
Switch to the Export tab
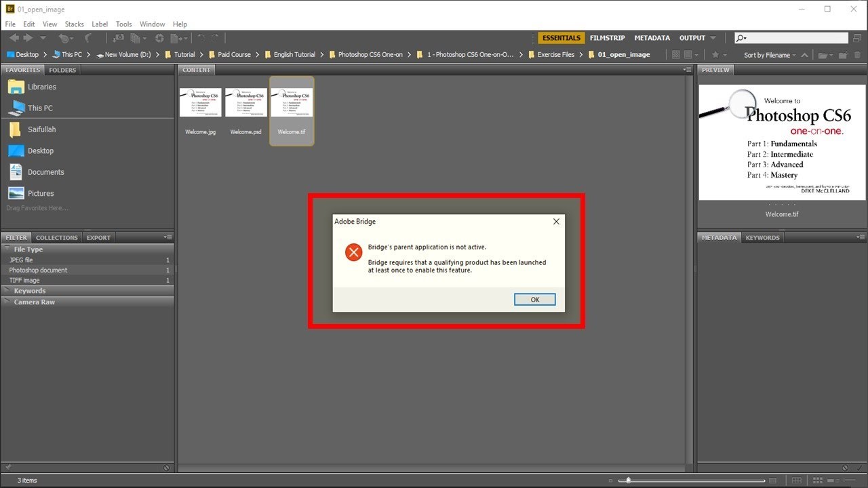pyautogui.click(x=98, y=237)
